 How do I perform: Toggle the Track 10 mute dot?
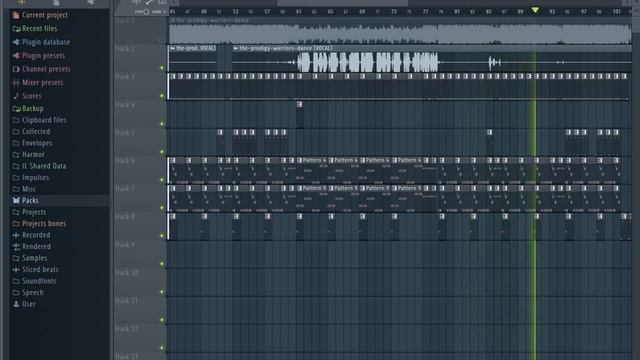[162, 292]
